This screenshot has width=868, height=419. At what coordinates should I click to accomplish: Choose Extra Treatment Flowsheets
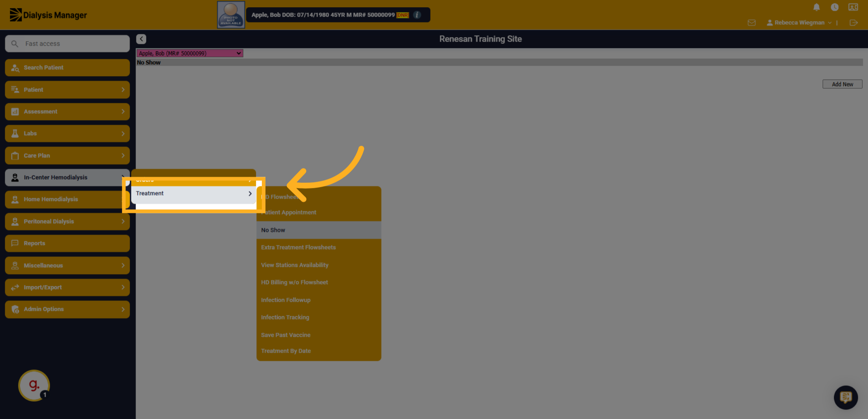pyautogui.click(x=319, y=247)
